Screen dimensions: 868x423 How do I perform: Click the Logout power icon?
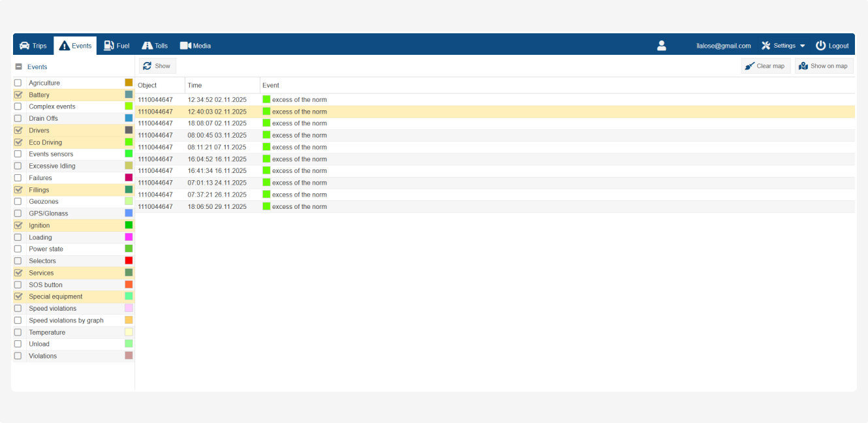coord(820,46)
